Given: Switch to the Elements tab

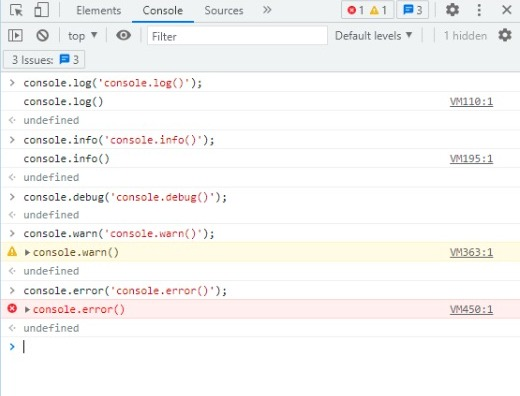Looking at the screenshot, I should point(98,11).
